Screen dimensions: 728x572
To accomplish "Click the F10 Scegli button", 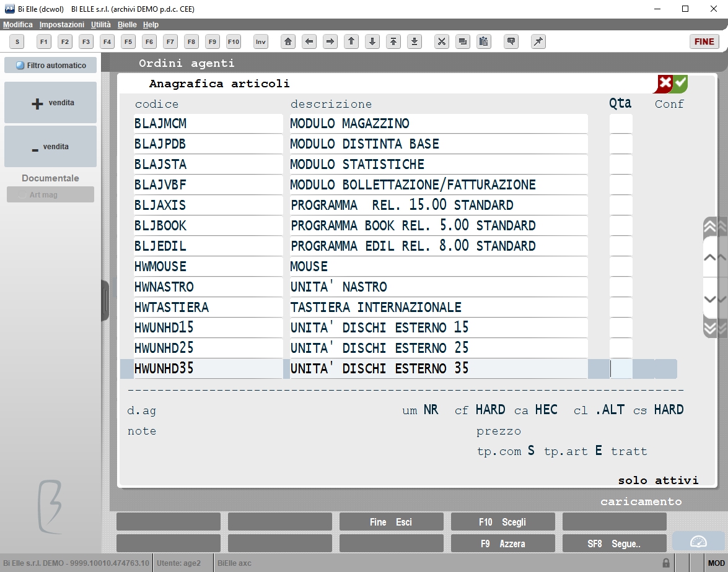I will click(503, 522).
